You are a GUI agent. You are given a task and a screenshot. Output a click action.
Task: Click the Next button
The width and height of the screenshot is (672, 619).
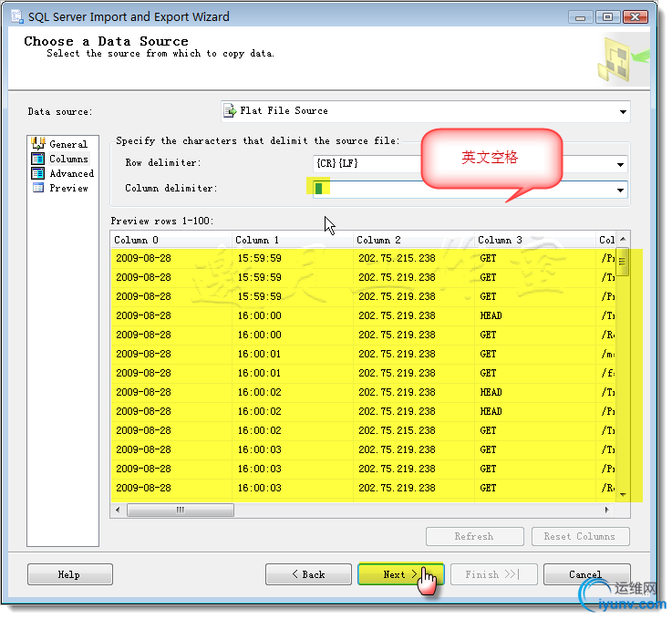(400, 574)
